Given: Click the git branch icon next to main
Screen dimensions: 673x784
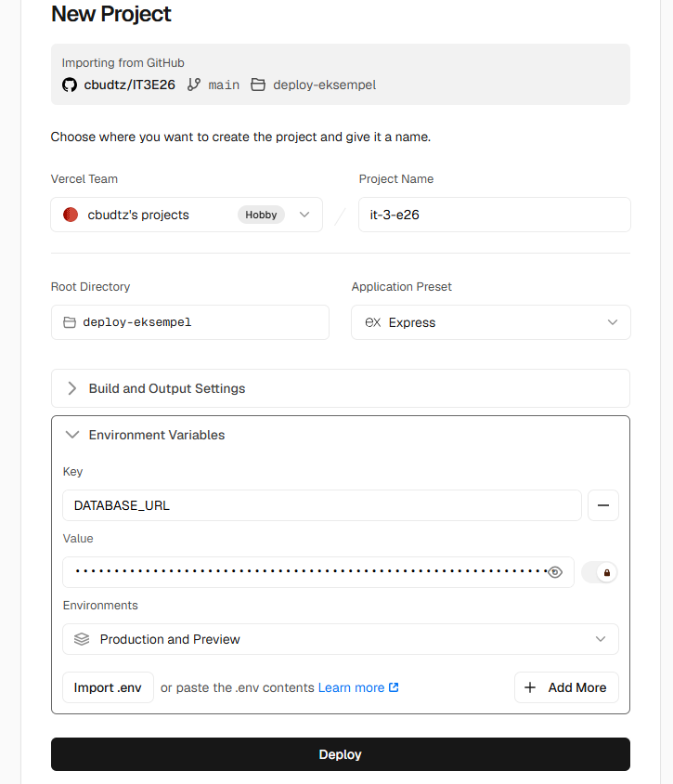Looking at the screenshot, I should click(x=194, y=85).
